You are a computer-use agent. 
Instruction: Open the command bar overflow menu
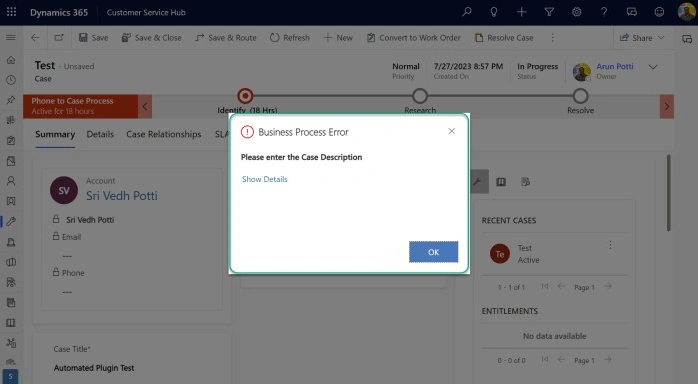tap(552, 38)
